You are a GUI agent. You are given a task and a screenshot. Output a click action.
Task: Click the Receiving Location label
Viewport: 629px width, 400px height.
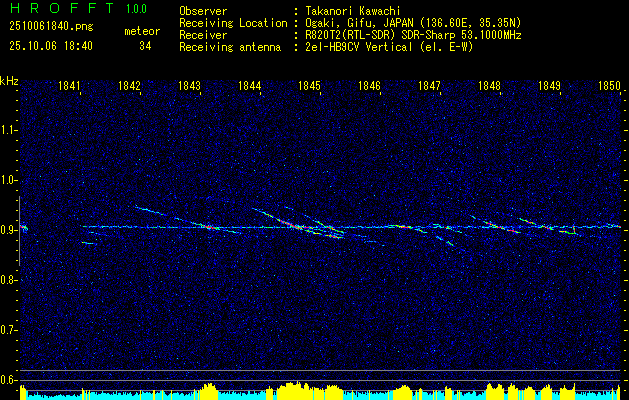click(x=233, y=23)
